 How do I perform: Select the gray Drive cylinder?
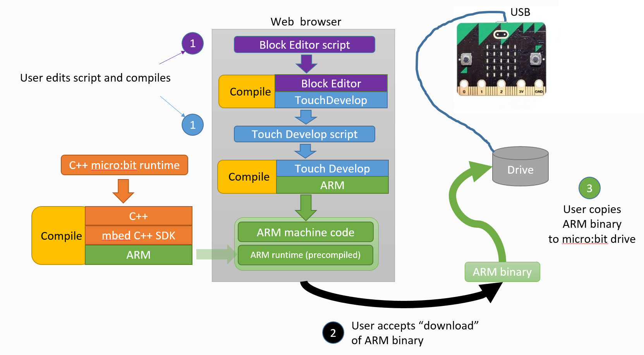point(520,167)
